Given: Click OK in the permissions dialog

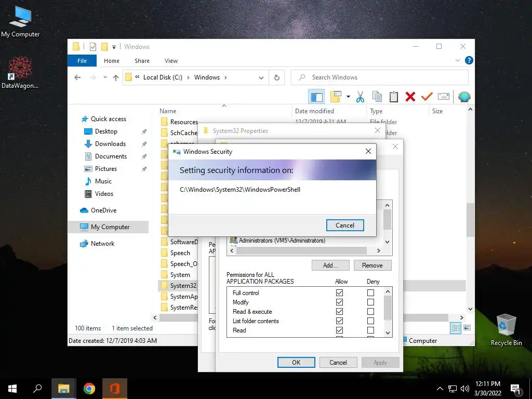Looking at the screenshot, I should click(296, 362).
